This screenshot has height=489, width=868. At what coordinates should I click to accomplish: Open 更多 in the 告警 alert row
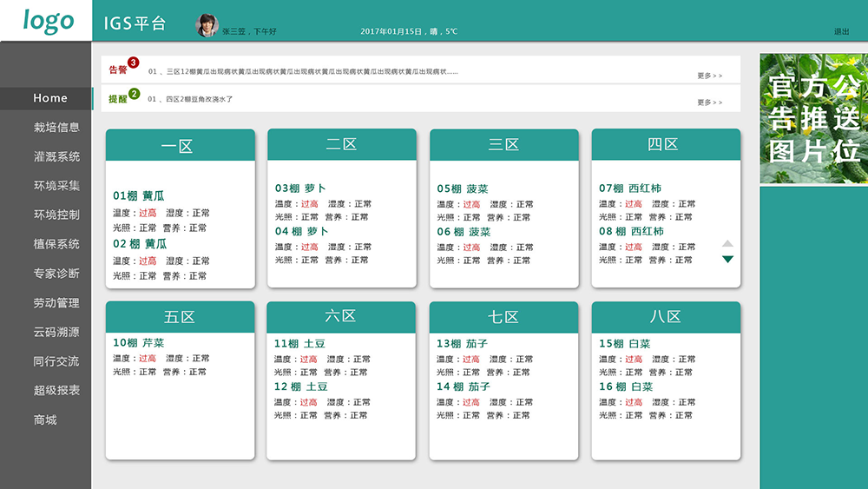709,76
